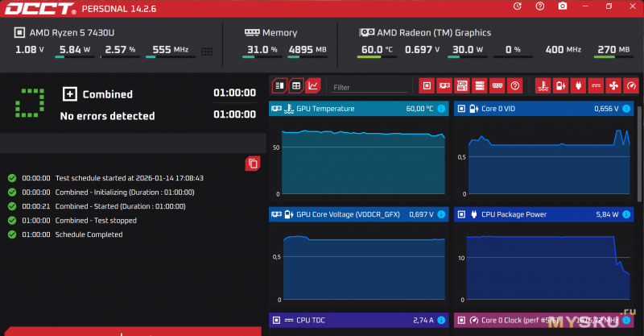The image size is (644, 336).
Task: Click the speedometer clock filter icon
Action: pos(631,85)
